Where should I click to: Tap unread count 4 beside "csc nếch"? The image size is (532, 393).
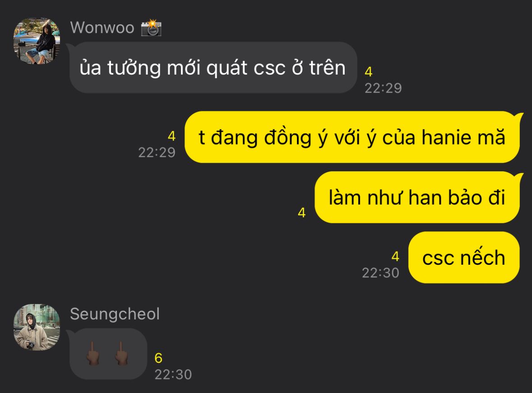(x=395, y=257)
